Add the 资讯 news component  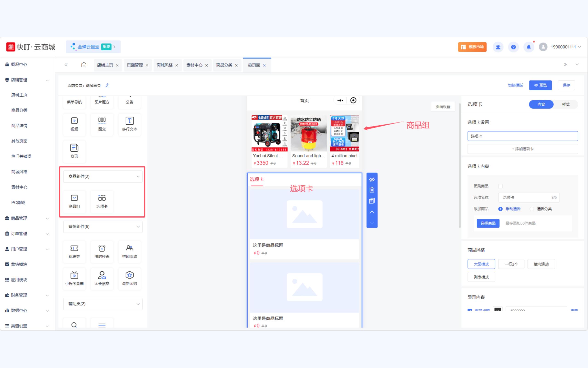coord(74,151)
